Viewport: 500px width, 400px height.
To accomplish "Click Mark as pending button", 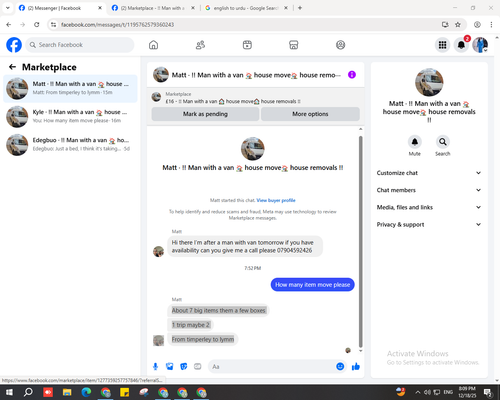I will tap(205, 114).
